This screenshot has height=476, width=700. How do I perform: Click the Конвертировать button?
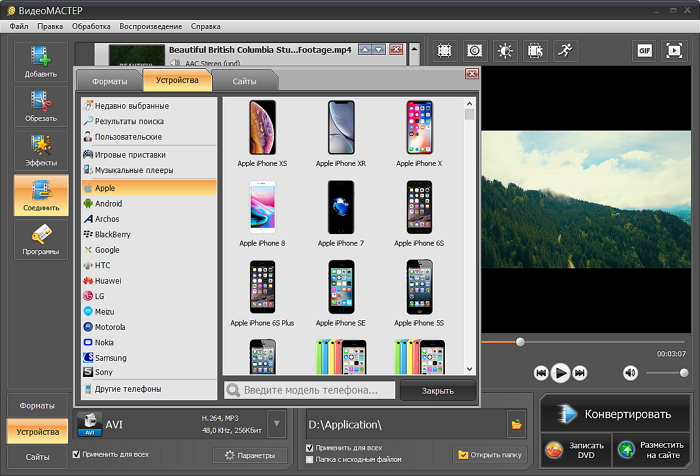(x=617, y=415)
